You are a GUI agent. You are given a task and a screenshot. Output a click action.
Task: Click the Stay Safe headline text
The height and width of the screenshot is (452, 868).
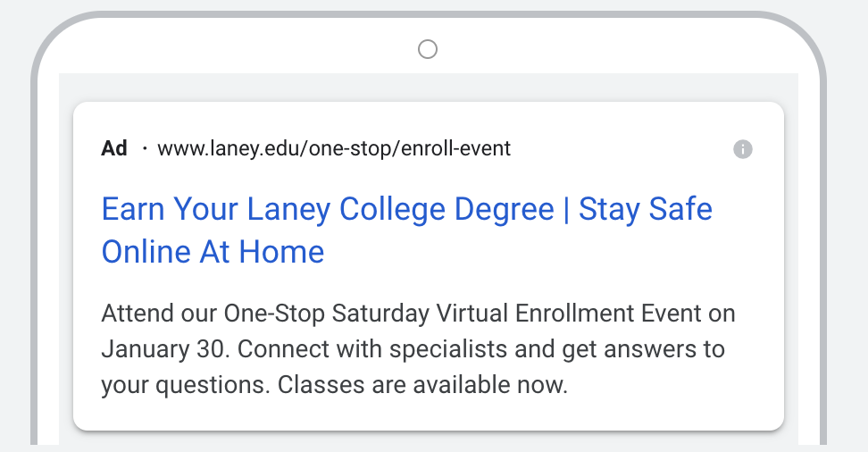pos(645,209)
